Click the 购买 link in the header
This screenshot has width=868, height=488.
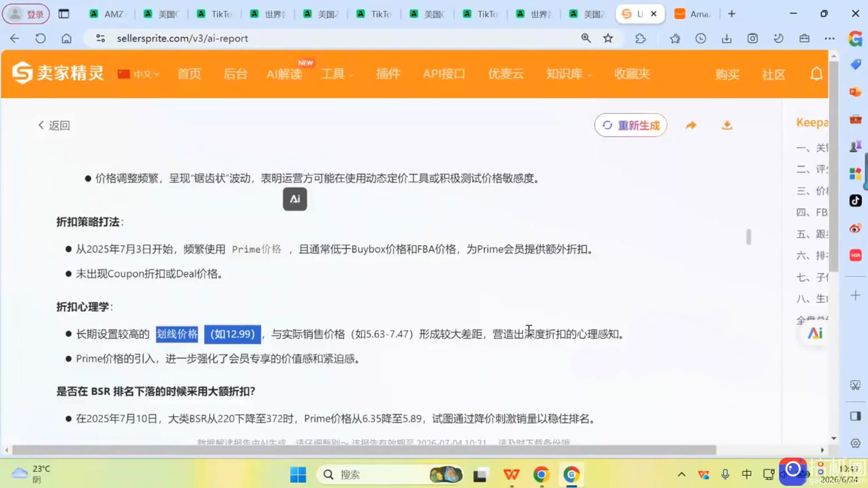727,74
